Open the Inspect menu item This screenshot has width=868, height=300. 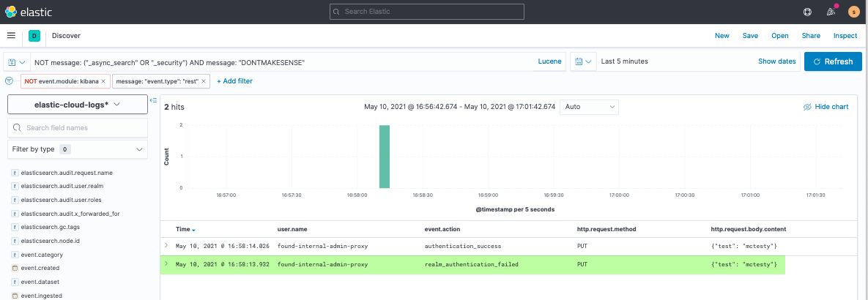click(x=845, y=35)
